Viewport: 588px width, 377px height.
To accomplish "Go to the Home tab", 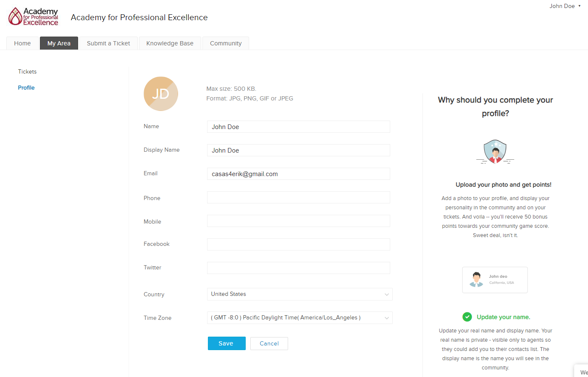I will click(22, 43).
